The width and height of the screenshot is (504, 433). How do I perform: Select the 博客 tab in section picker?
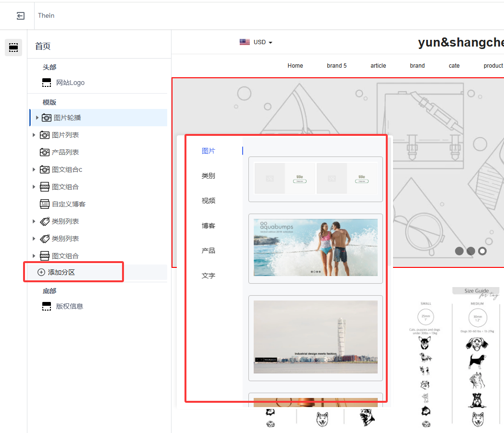point(209,226)
